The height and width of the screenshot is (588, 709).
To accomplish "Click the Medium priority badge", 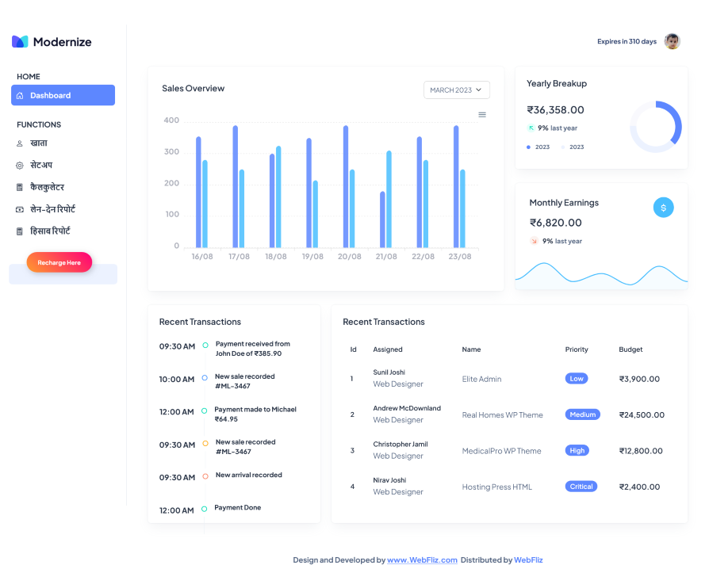I will 582,414.
